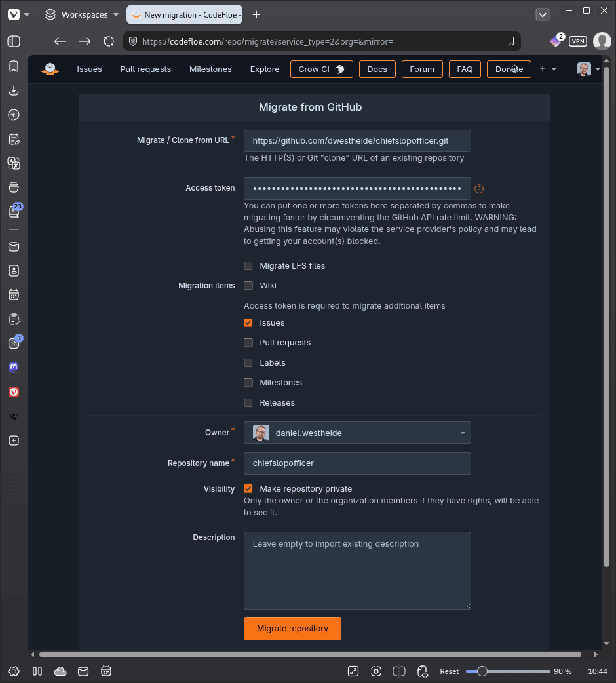The height and width of the screenshot is (683, 616).
Task: Open a new browser tab
Action: [256, 15]
